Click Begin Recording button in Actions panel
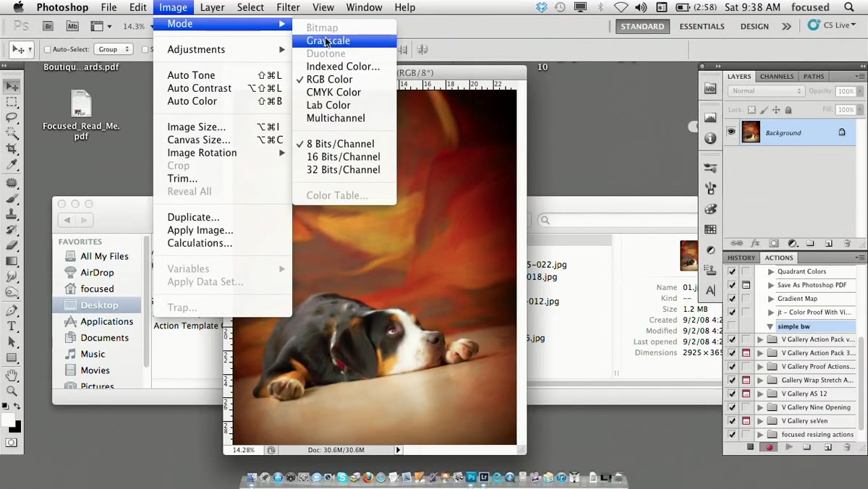 tap(770, 448)
